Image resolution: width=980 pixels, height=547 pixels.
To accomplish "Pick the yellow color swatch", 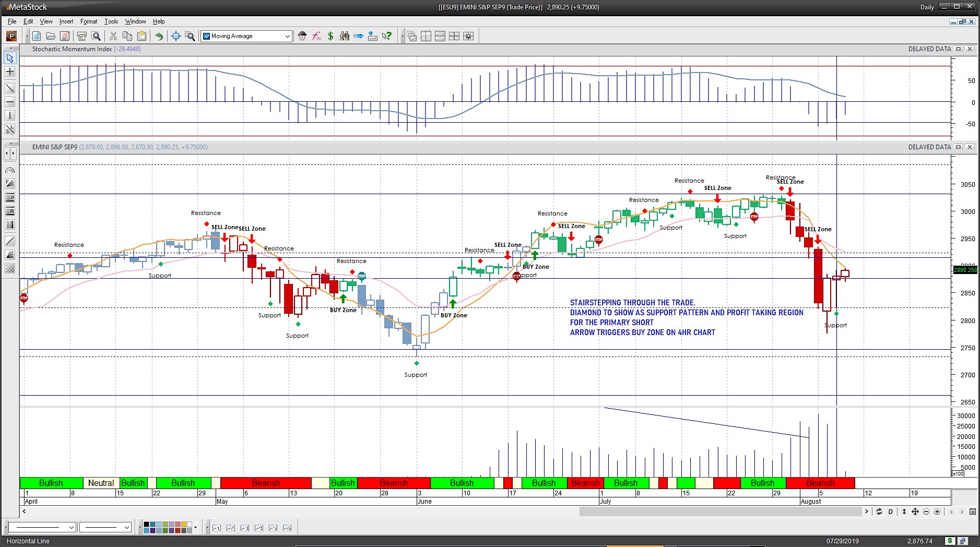I will [184, 524].
